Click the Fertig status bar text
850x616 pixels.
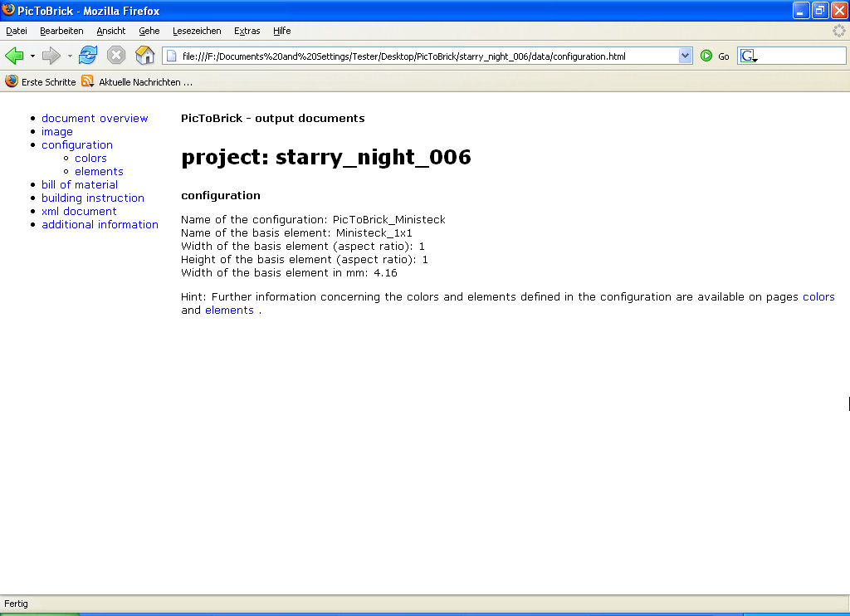17,604
